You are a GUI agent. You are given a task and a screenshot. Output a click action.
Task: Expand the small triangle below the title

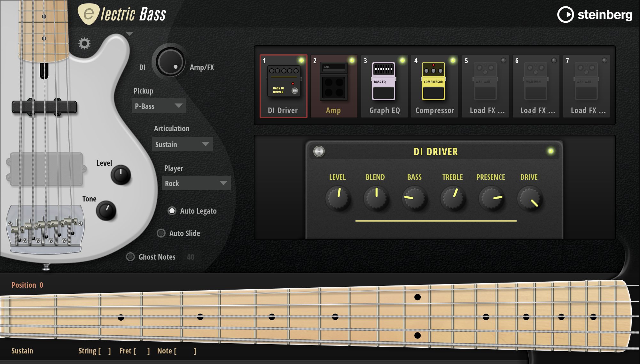[129, 34]
